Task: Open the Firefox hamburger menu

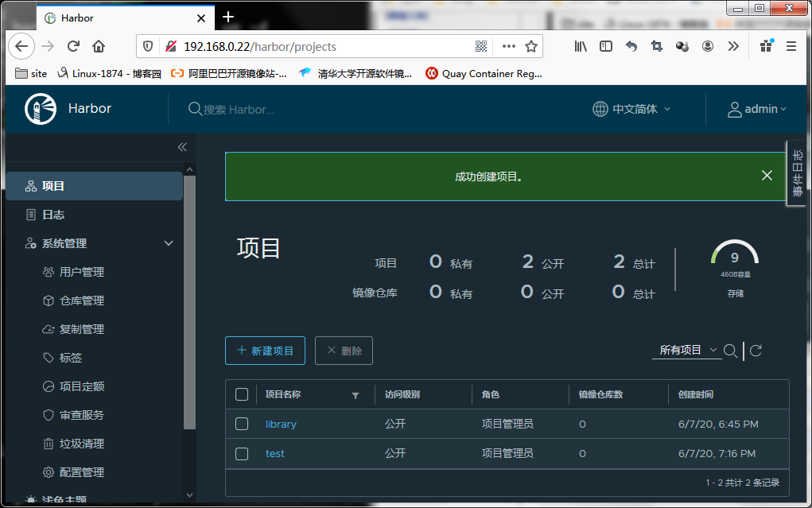Action: (x=791, y=47)
